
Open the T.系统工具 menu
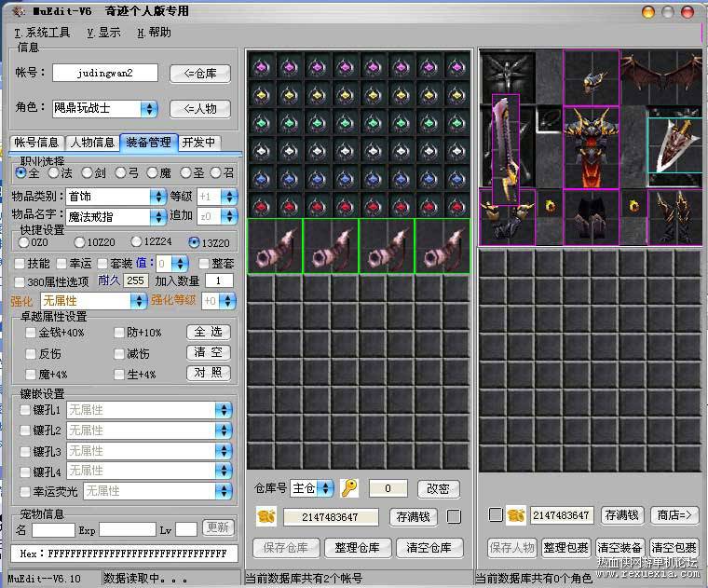[x=42, y=33]
